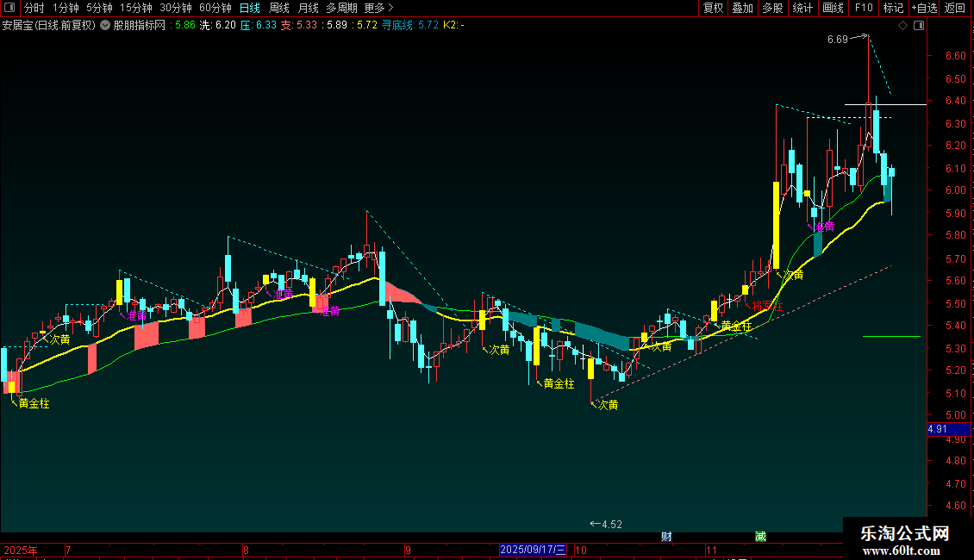The width and height of the screenshot is (974, 560).
Task: Click the 标记 mark button
Action: click(x=893, y=8)
